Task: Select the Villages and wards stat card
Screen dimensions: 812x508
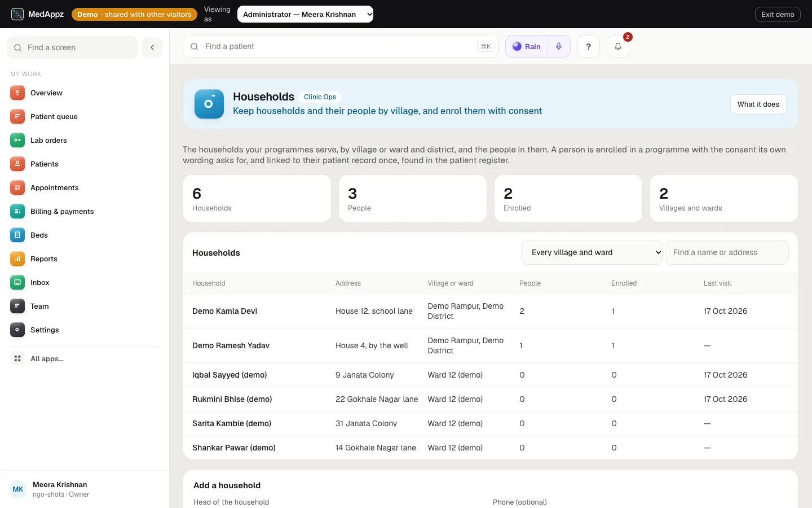Action: point(724,198)
